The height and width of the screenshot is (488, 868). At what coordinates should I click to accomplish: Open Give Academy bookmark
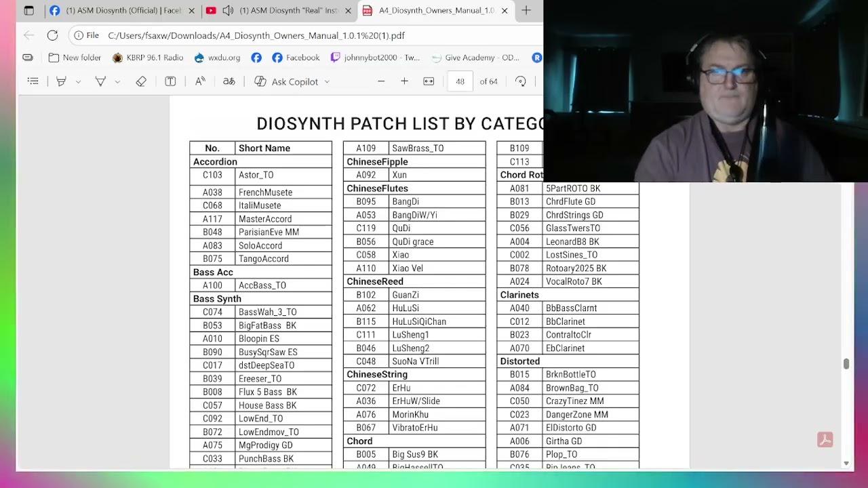475,58
